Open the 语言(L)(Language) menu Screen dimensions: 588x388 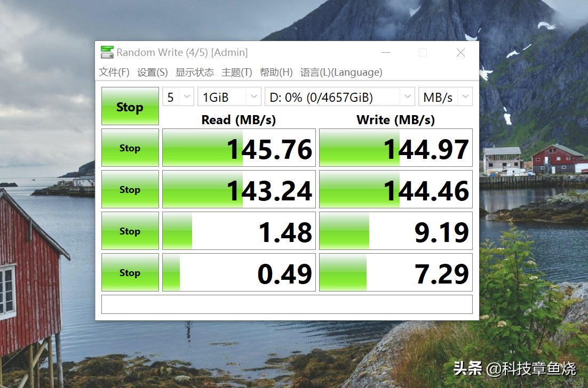tap(341, 72)
